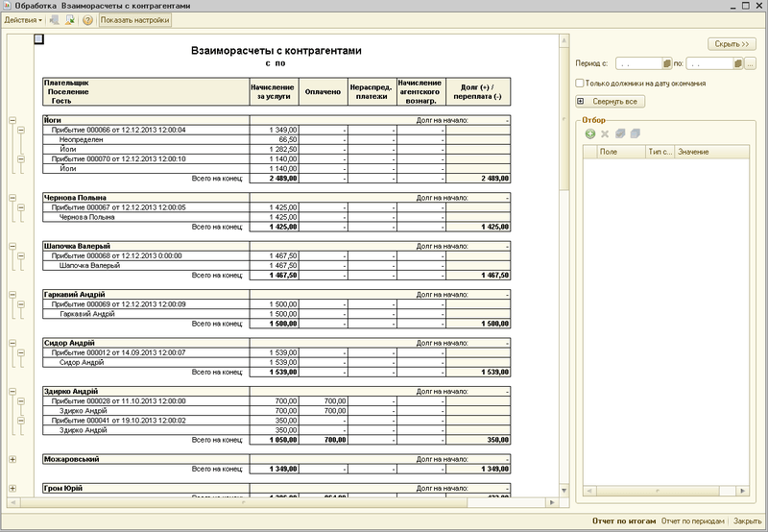Viewport: 768px width, 532px height.
Task: Expand the Гром Юрій group
Action: [12, 489]
